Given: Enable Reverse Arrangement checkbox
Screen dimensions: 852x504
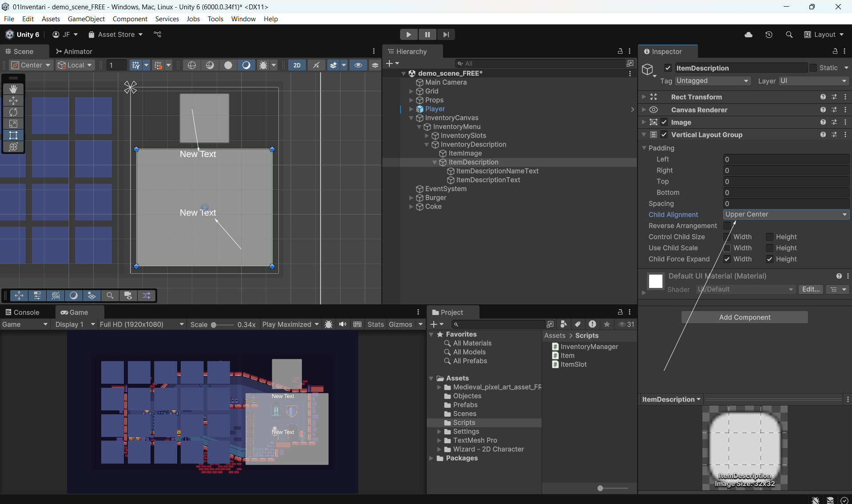Looking at the screenshot, I should (727, 226).
